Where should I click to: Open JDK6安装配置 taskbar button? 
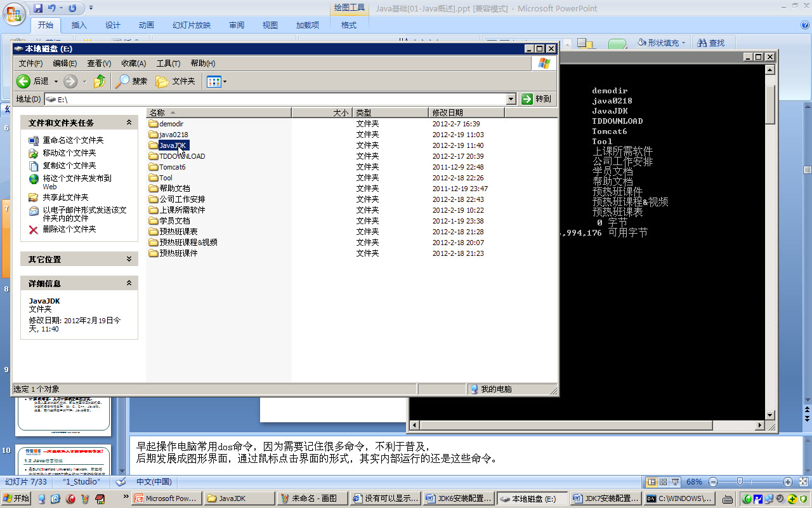pyautogui.click(x=459, y=498)
